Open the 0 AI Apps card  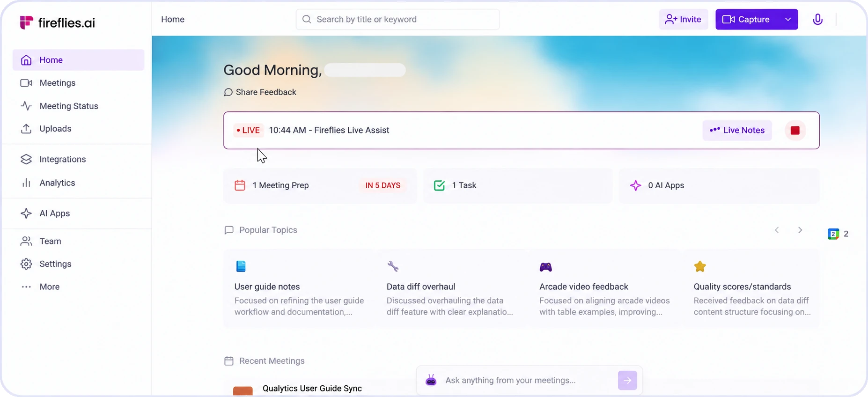[719, 185]
